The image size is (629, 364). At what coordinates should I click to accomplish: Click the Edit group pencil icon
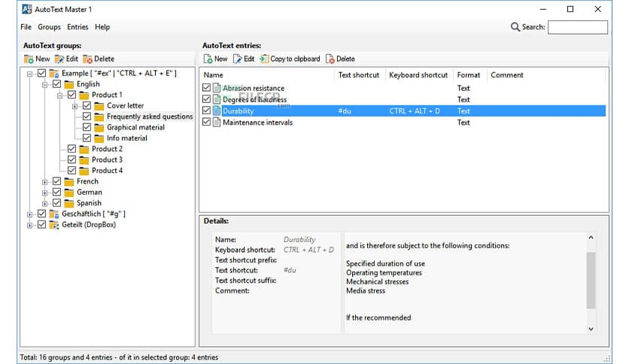pos(59,59)
